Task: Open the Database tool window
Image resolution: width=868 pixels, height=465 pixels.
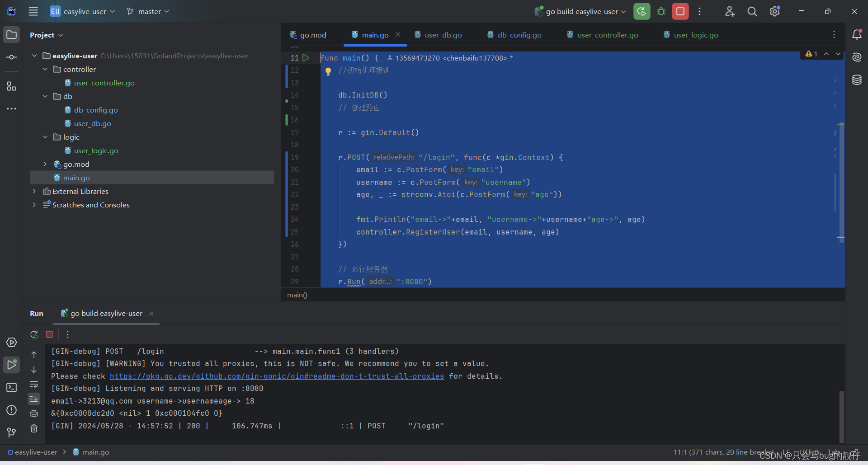Action: tap(857, 80)
